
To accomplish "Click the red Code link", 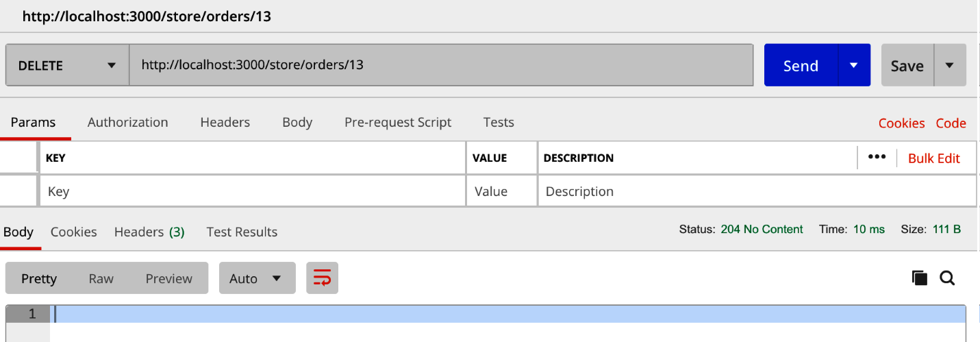I will (x=951, y=123).
